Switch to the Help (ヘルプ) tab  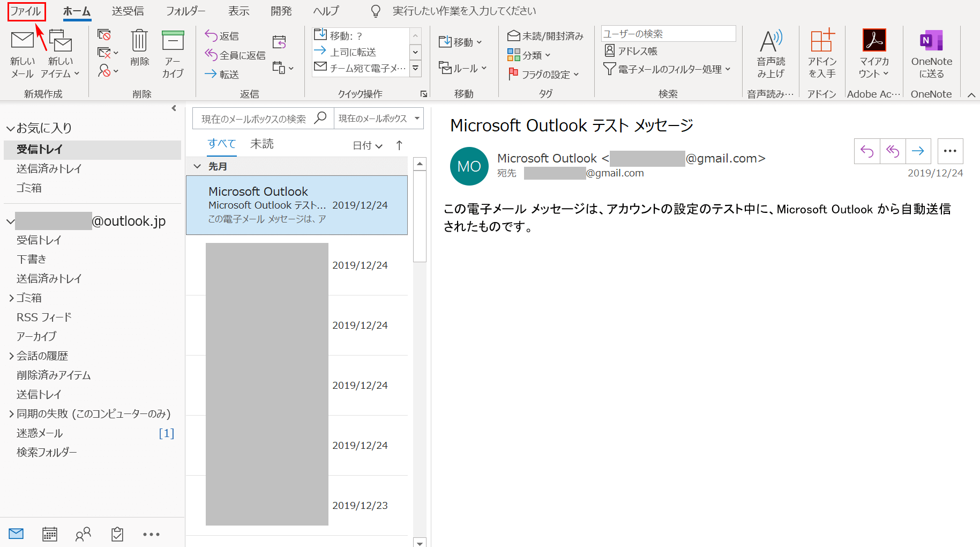pyautogui.click(x=326, y=11)
